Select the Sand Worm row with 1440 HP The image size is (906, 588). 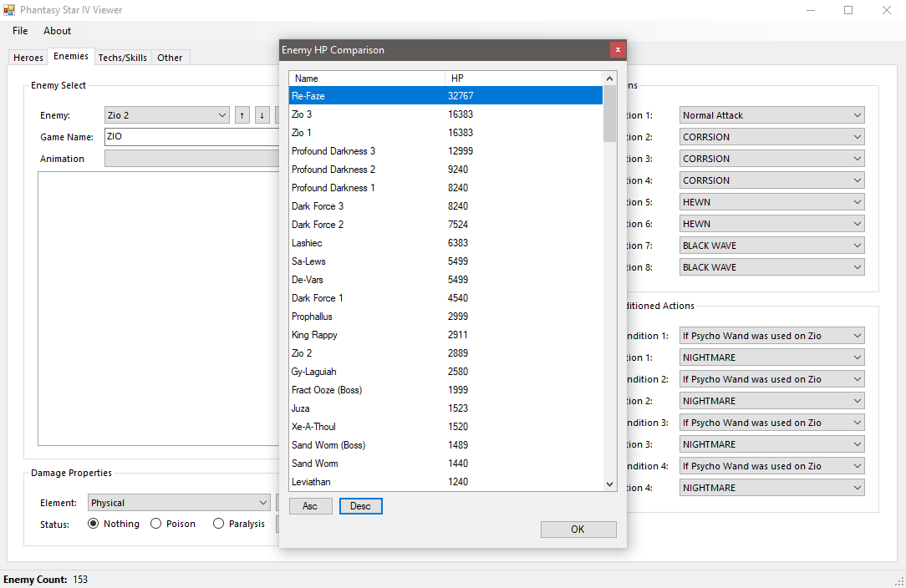[445, 464]
